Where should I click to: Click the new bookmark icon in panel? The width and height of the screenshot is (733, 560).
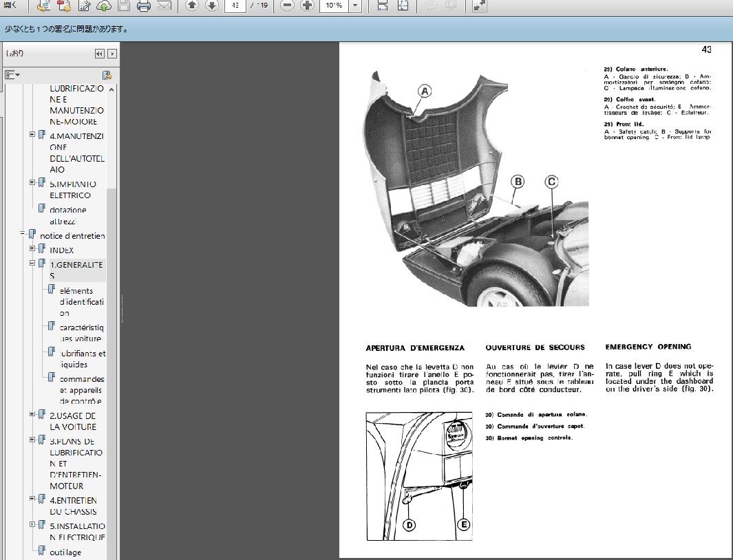107,75
